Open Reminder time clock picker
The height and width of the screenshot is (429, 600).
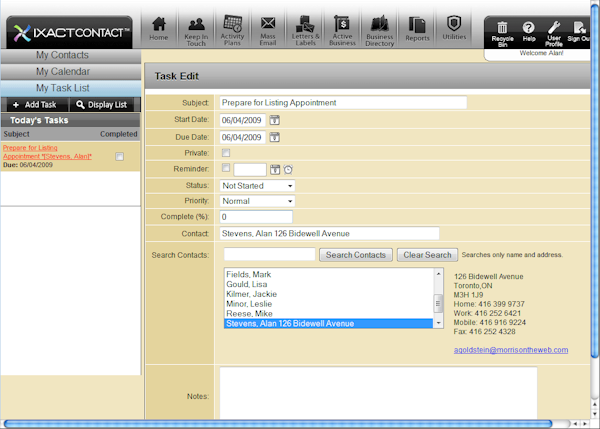(x=288, y=170)
